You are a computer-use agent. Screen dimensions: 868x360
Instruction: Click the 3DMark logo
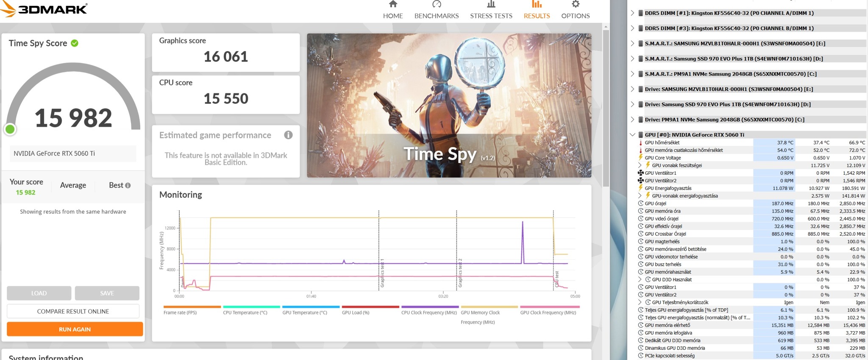(x=44, y=9)
